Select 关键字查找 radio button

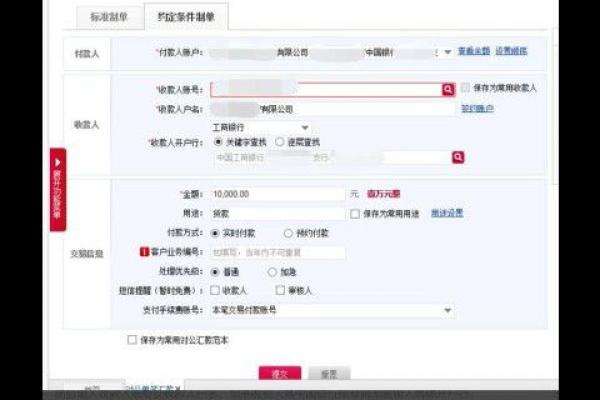tap(218, 142)
